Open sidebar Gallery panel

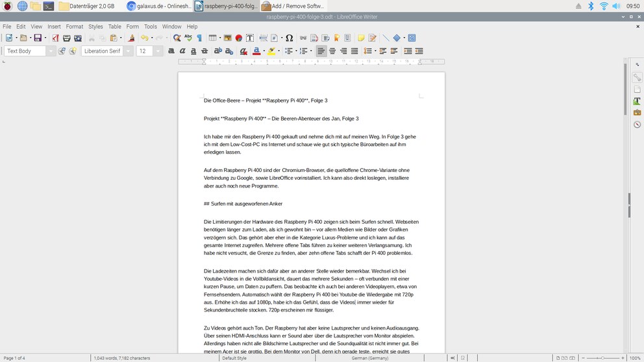pos(637,112)
